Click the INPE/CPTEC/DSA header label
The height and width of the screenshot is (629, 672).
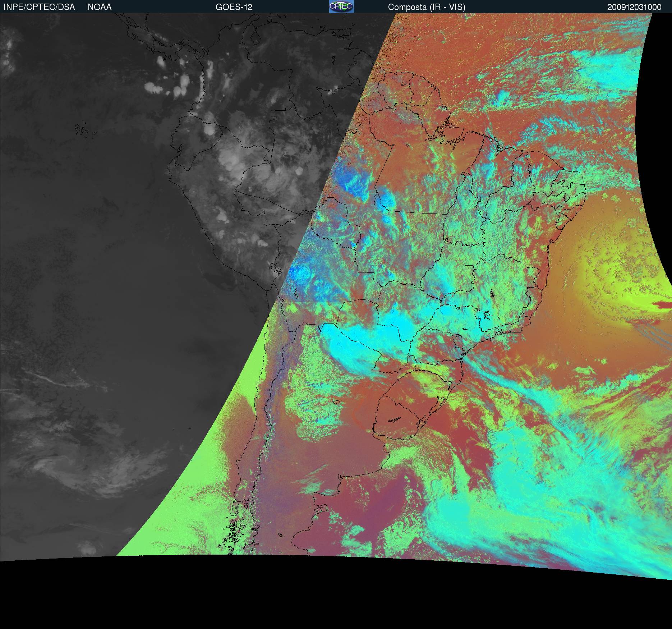coord(39,7)
